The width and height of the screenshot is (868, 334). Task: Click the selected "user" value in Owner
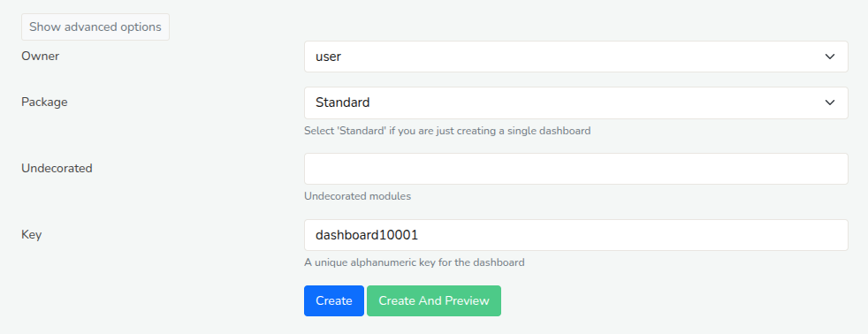tap(328, 57)
